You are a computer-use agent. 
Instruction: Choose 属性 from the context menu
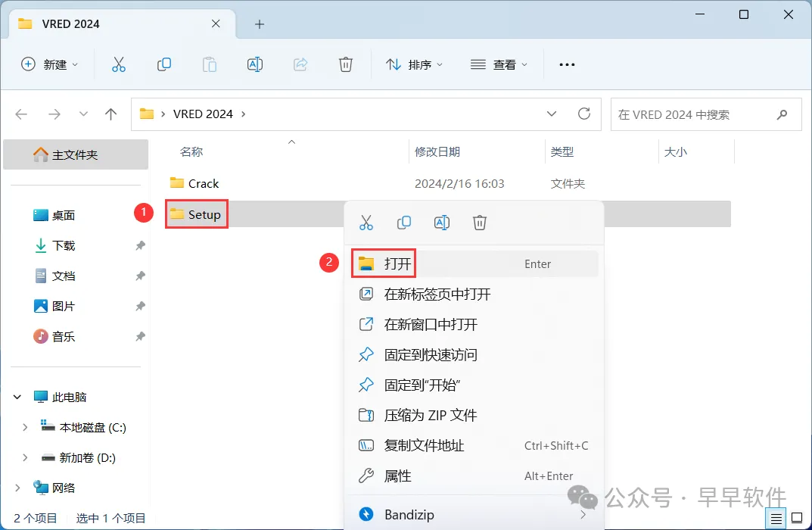474,476
